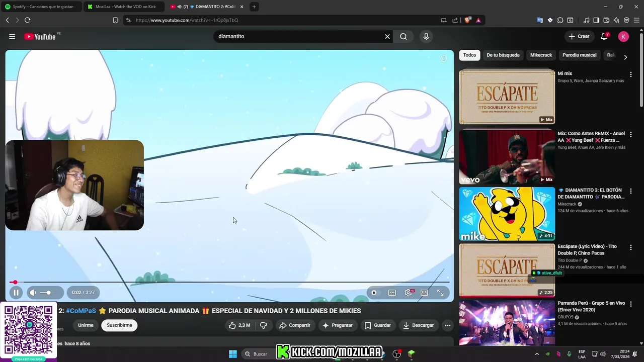644x362 pixels.
Task: Like the video with thumbs up
Action: [x=239, y=325]
